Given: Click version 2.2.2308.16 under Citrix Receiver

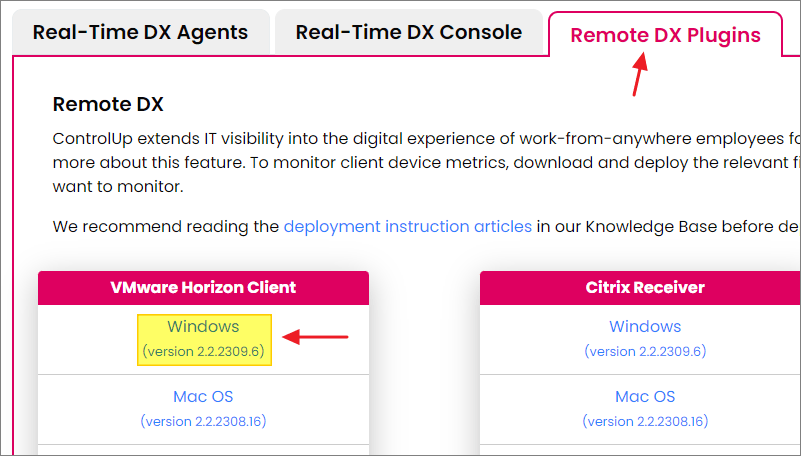Looking at the screenshot, I should (645, 421).
